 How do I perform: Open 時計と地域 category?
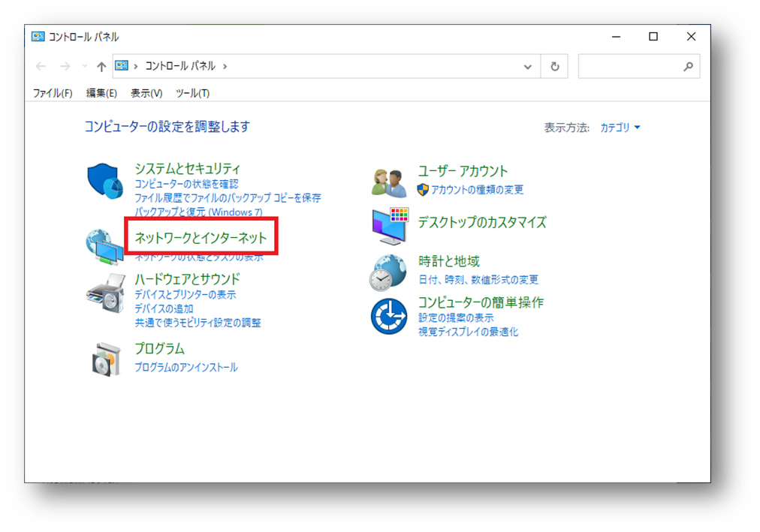point(449,261)
